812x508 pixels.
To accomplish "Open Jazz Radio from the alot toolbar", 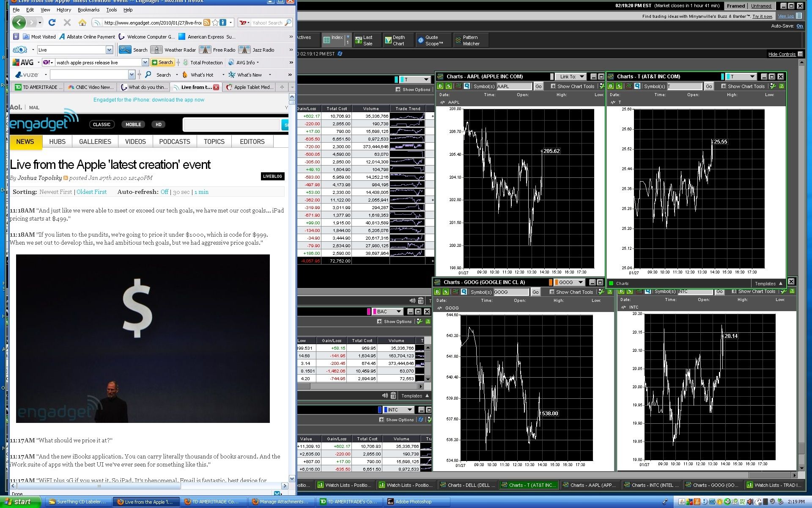I will coord(257,50).
